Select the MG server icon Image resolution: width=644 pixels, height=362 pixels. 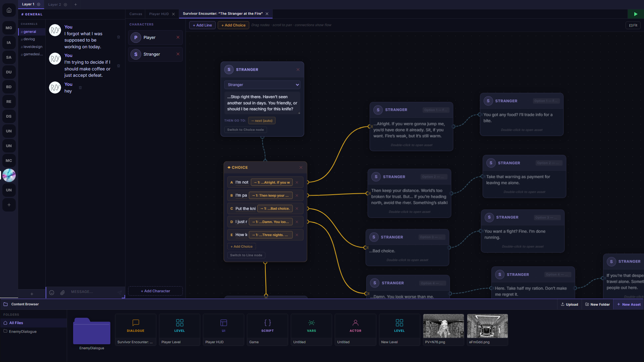click(x=9, y=28)
